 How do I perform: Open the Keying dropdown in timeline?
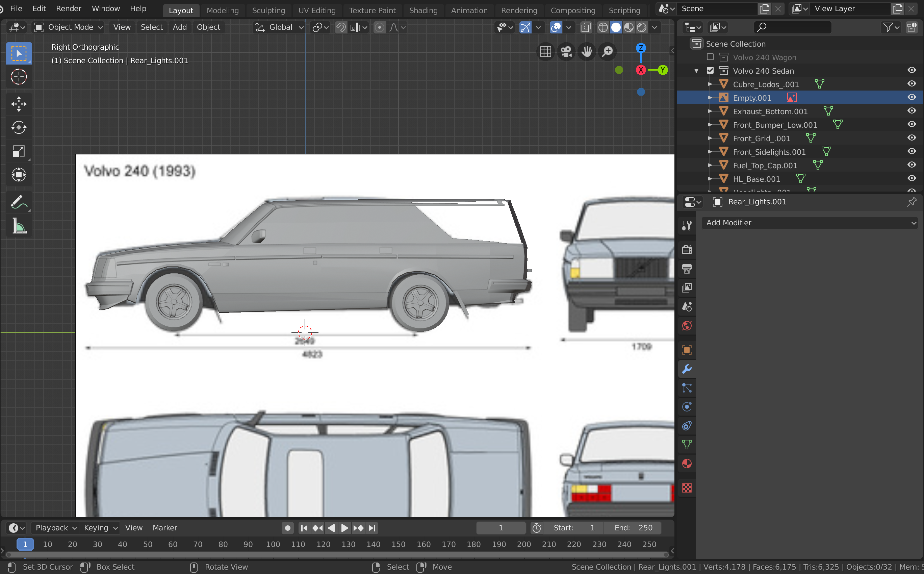100,528
